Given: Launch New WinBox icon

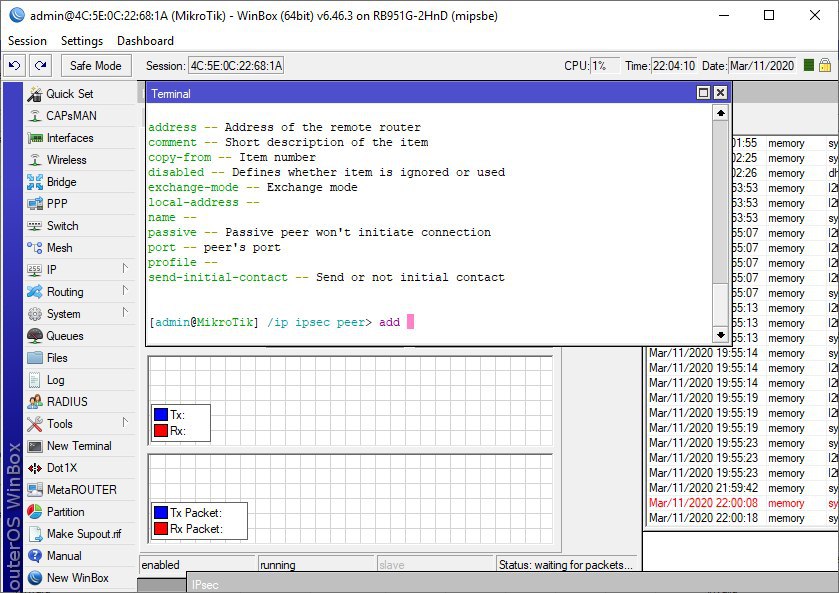Looking at the screenshot, I should click(x=35, y=578).
